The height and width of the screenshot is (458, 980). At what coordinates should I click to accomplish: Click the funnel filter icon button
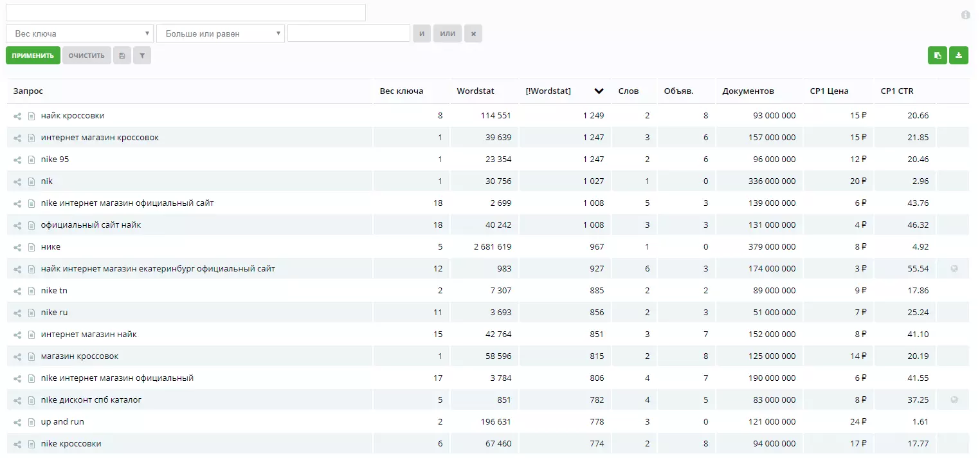(142, 55)
